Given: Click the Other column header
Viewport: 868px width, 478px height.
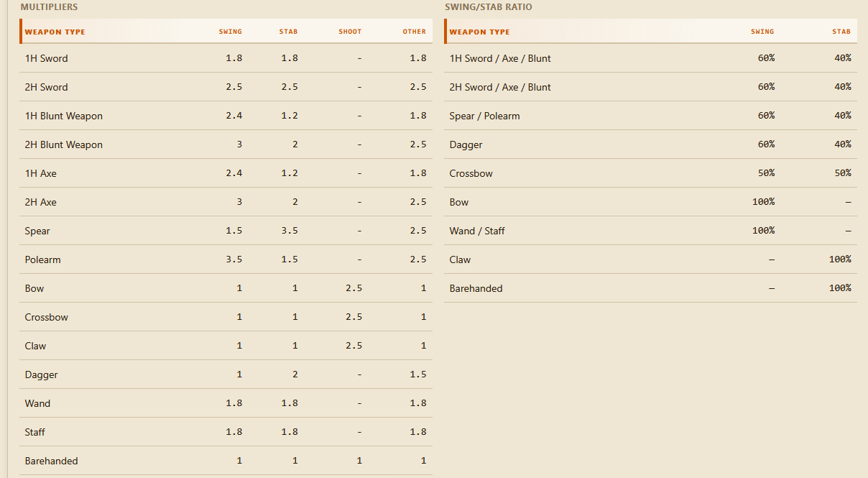Looking at the screenshot, I should [414, 32].
